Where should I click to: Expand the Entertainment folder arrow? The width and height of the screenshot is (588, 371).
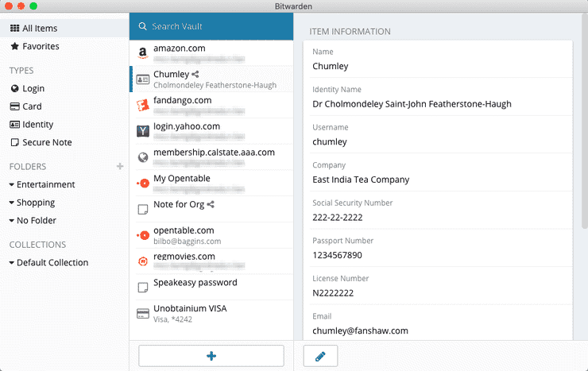click(12, 184)
